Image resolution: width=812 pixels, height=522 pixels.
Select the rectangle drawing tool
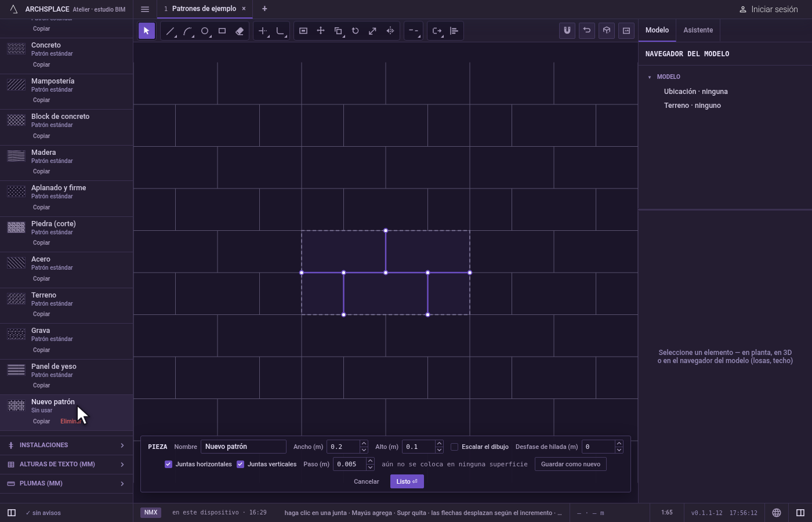click(222, 31)
